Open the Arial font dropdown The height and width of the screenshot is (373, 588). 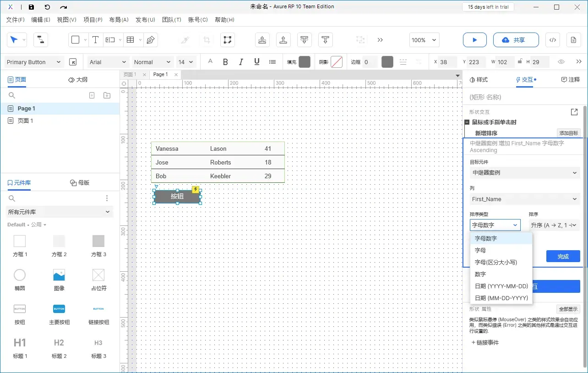tap(108, 62)
